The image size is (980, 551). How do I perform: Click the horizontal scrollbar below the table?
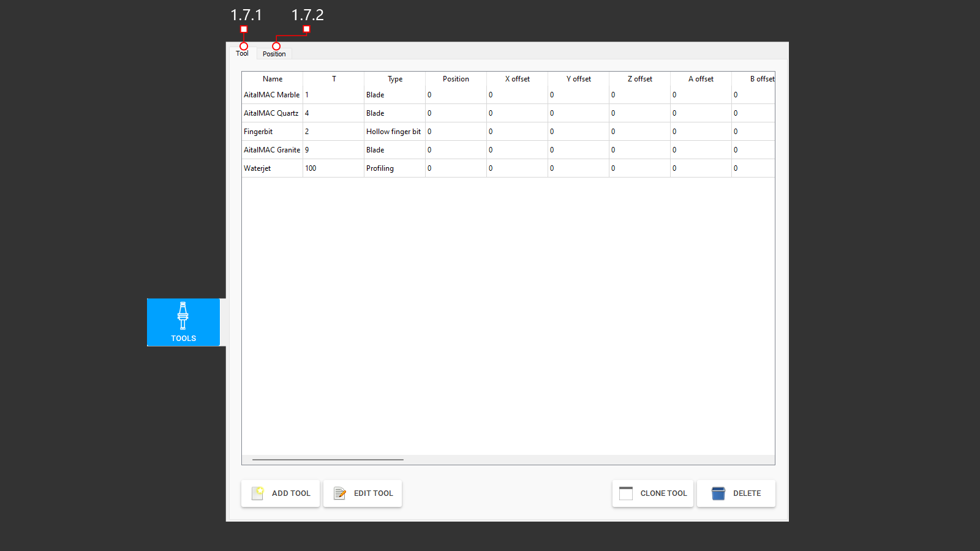327,459
